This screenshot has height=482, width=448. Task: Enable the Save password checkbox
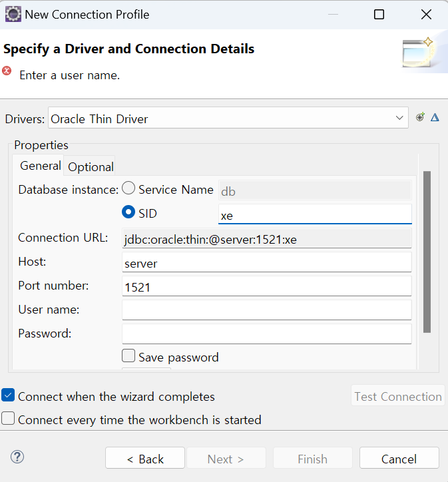128,356
